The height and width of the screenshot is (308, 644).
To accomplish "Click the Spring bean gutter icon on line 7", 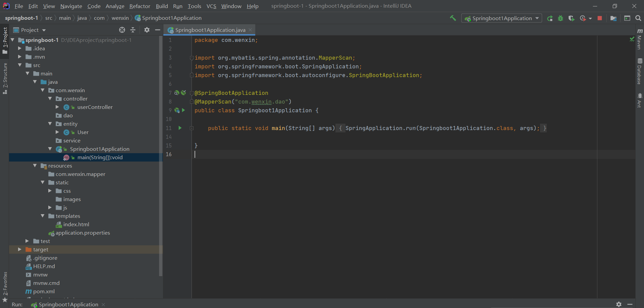I will point(177,93).
